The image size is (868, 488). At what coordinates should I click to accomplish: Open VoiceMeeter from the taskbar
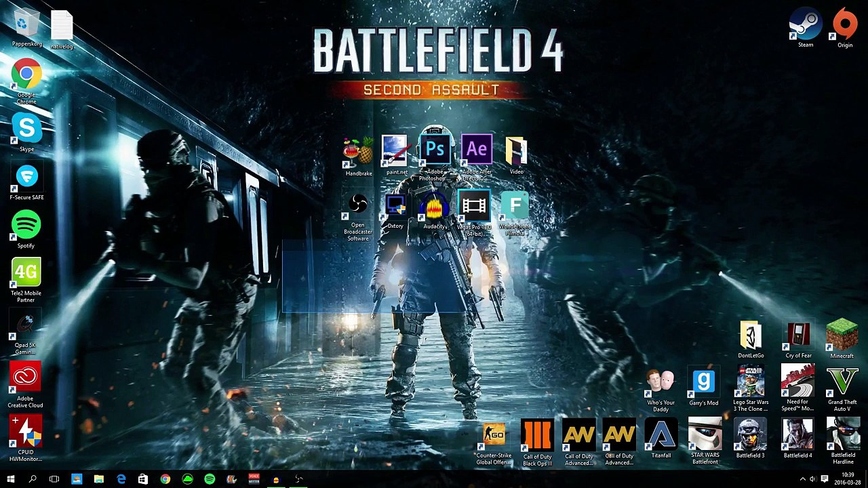(x=254, y=479)
